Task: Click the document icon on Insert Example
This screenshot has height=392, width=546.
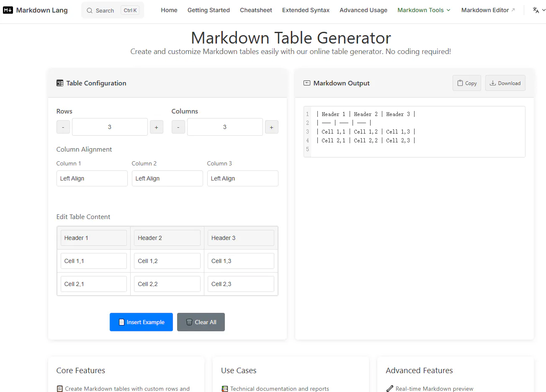Action: (x=121, y=322)
